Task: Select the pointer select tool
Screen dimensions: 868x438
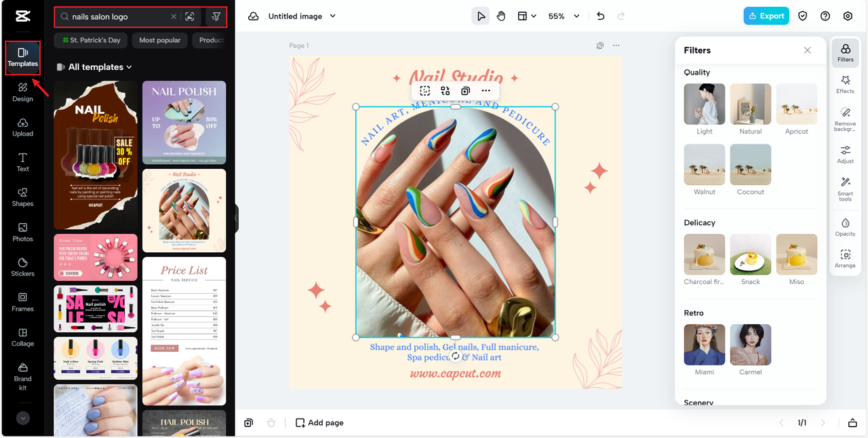Action: coord(481,16)
